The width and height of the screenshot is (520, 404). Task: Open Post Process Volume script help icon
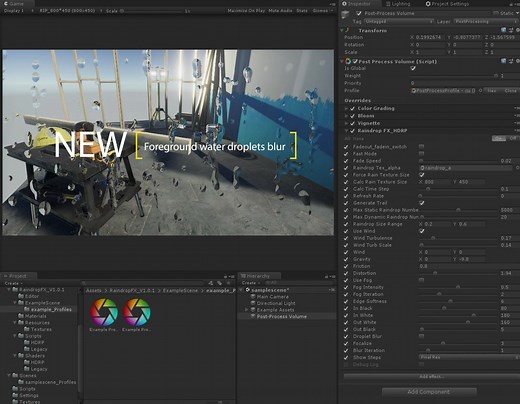[504, 61]
